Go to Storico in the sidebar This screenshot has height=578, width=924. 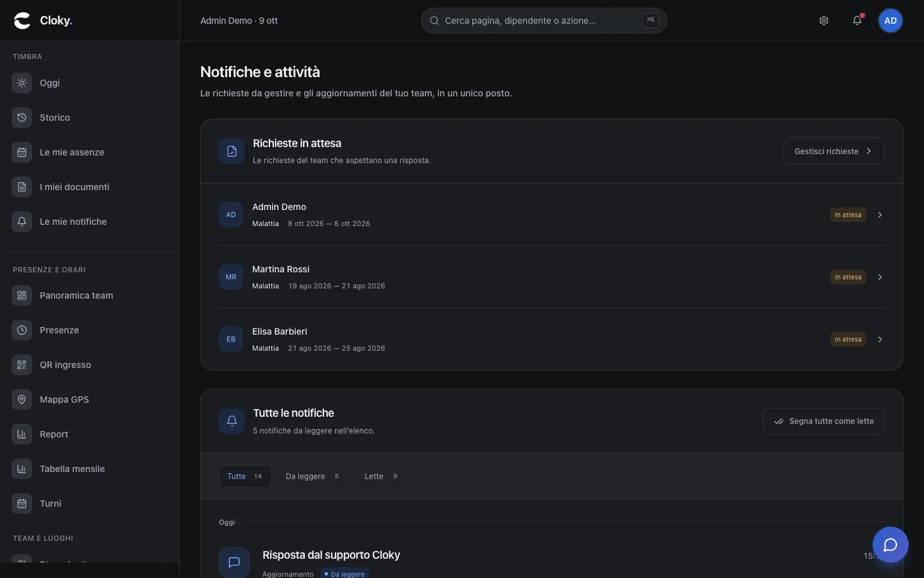(x=89, y=118)
